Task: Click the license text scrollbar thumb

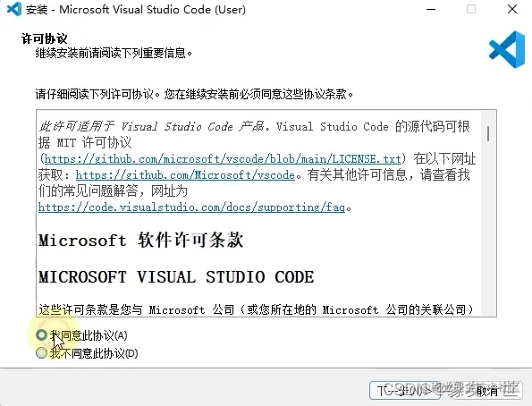Action: 488,133
